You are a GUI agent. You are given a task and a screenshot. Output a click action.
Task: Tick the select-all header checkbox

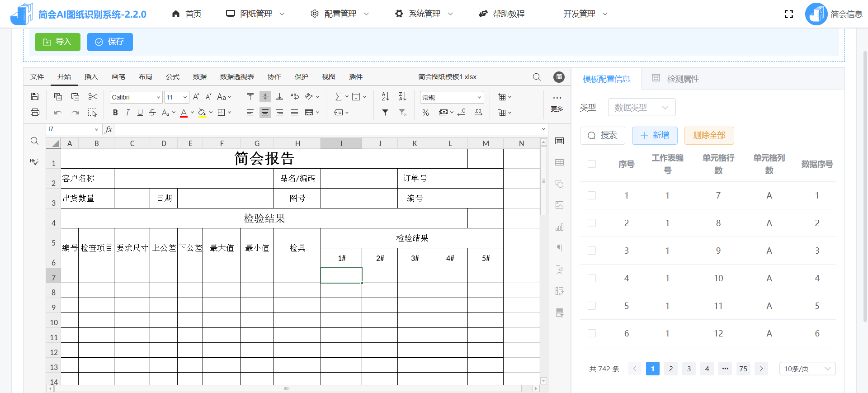coord(592,164)
